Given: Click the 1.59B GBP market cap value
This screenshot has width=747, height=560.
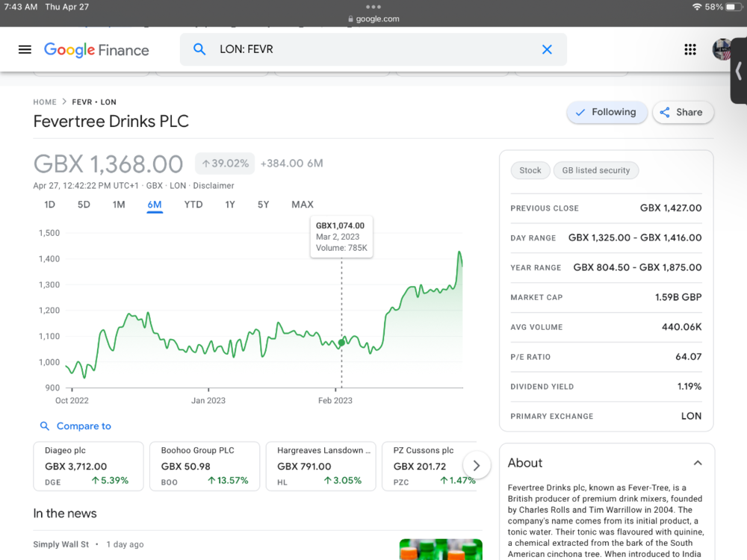Looking at the screenshot, I should 678,297.
